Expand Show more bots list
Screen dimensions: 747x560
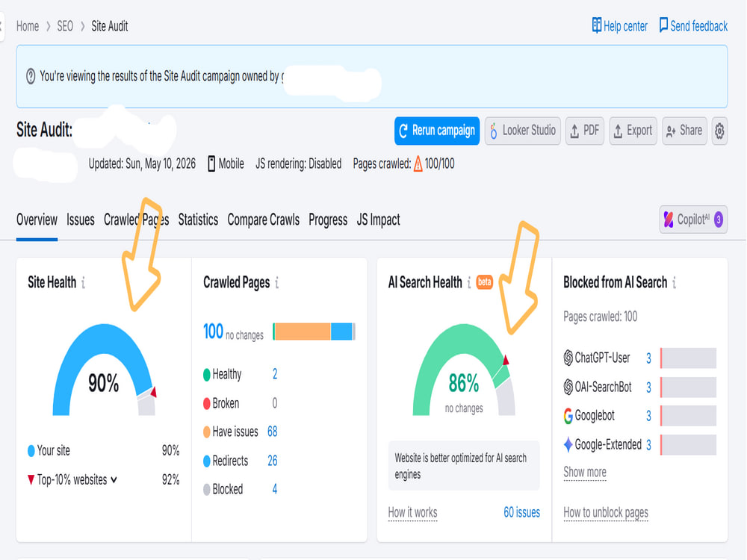[585, 473]
